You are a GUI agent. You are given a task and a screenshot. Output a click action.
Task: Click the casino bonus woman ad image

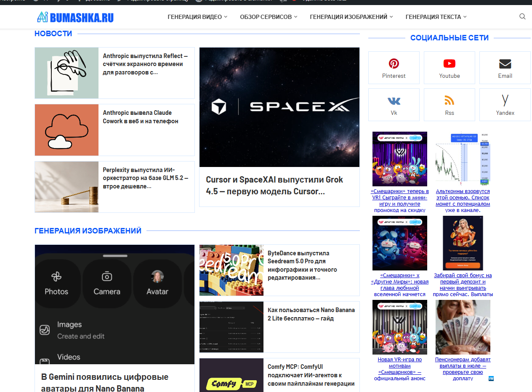pos(463,243)
